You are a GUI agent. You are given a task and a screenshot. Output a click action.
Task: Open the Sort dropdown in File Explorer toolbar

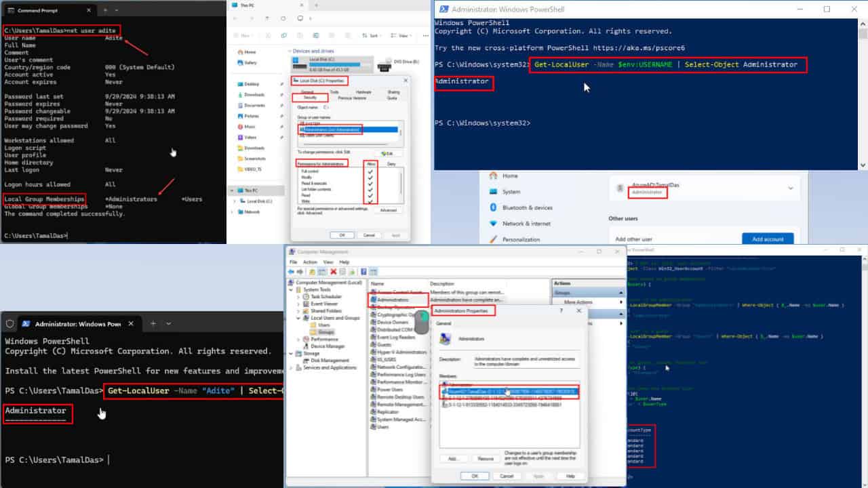371,35
